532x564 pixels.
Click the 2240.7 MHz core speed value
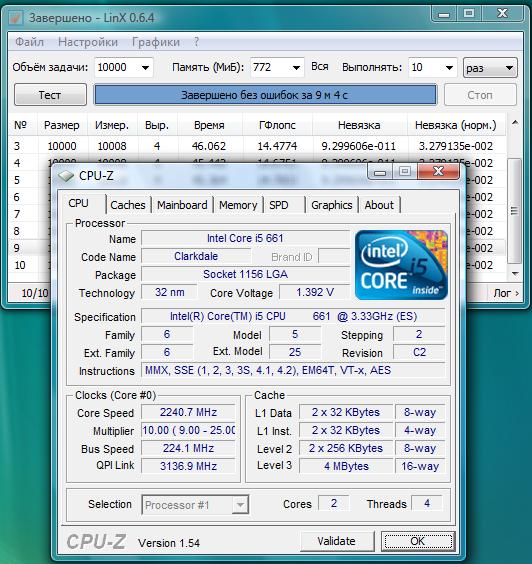[188, 412]
